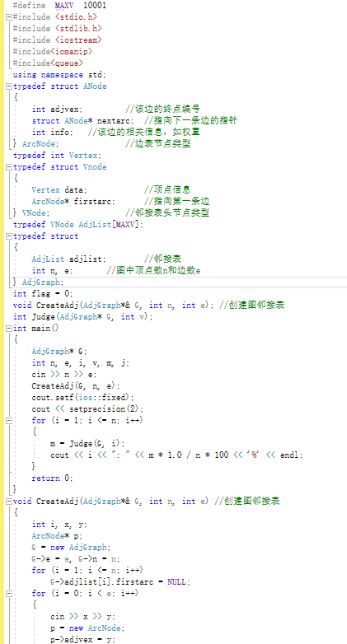347x644 pixels.
Task: Click 'm = Judge(G, i);'
Action: pyautogui.click(x=87, y=444)
